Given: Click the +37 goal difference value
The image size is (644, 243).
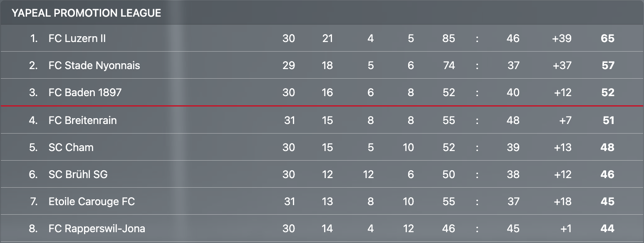Looking at the screenshot, I should click(562, 65).
